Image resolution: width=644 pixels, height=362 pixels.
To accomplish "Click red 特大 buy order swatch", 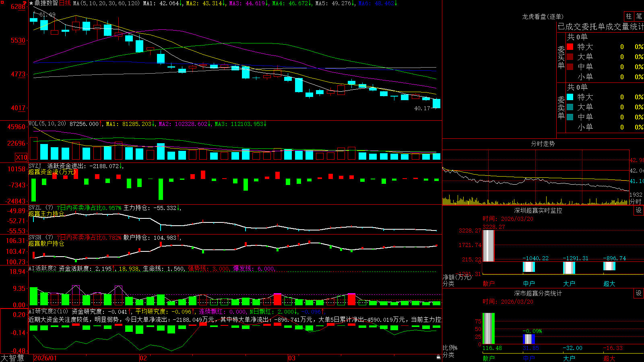I will coord(570,47).
